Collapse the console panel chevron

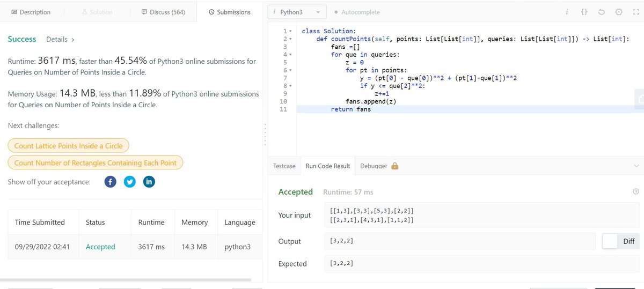coord(636,166)
